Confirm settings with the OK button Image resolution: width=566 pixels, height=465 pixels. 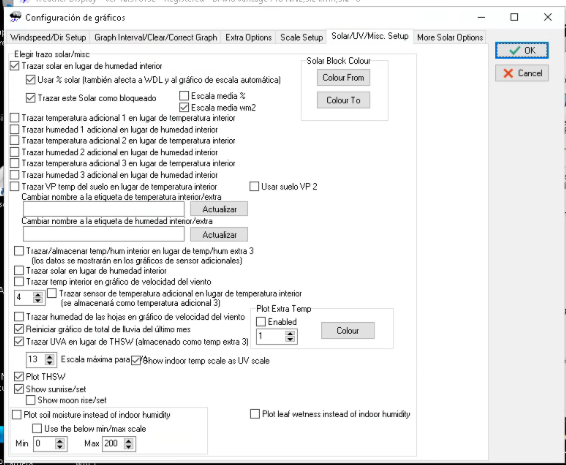pos(522,51)
